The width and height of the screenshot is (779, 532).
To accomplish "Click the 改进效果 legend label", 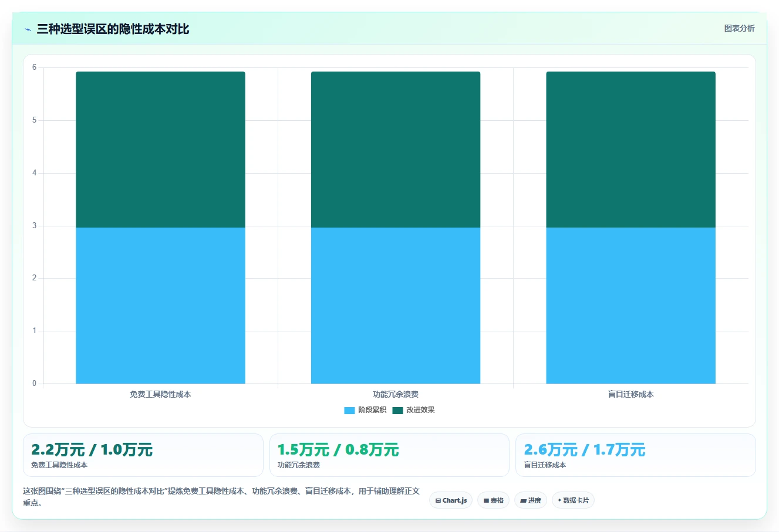I will click(420, 410).
